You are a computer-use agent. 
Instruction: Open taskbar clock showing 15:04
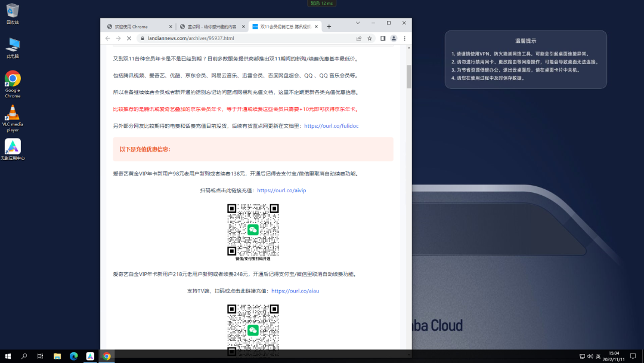coord(614,356)
